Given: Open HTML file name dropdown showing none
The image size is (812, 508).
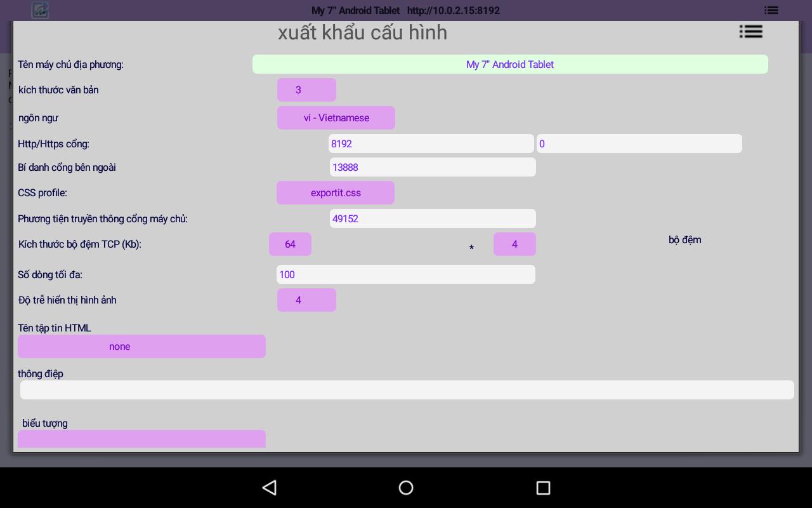Looking at the screenshot, I should coord(141,346).
